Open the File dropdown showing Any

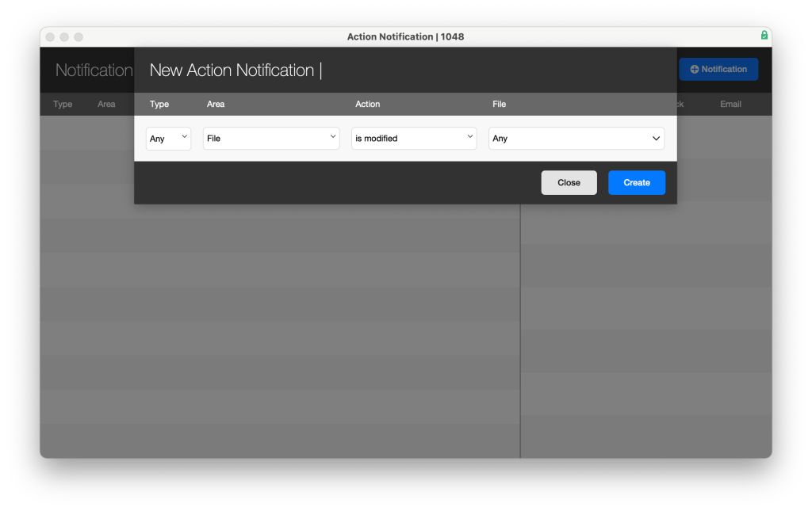[x=576, y=139]
